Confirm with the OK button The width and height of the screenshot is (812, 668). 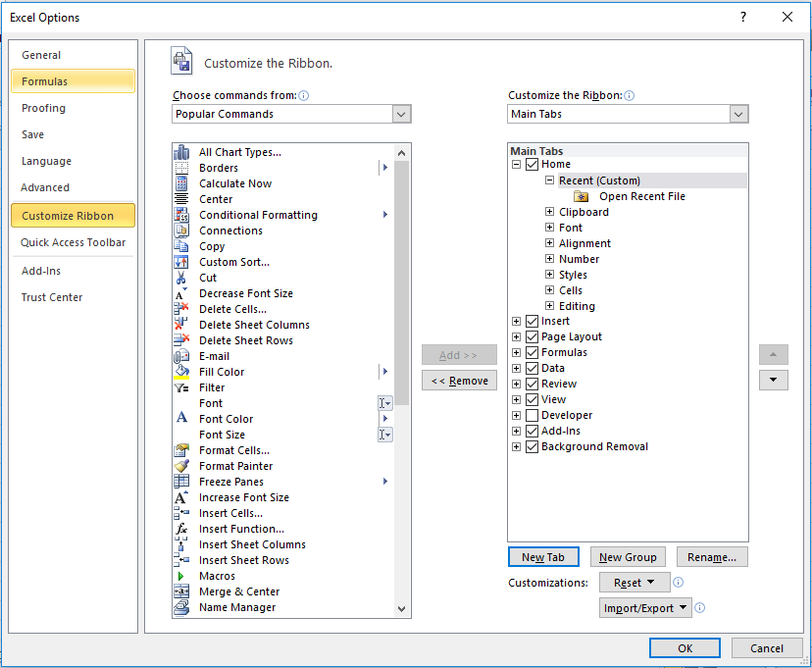pyautogui.click(x=685, y=648)
